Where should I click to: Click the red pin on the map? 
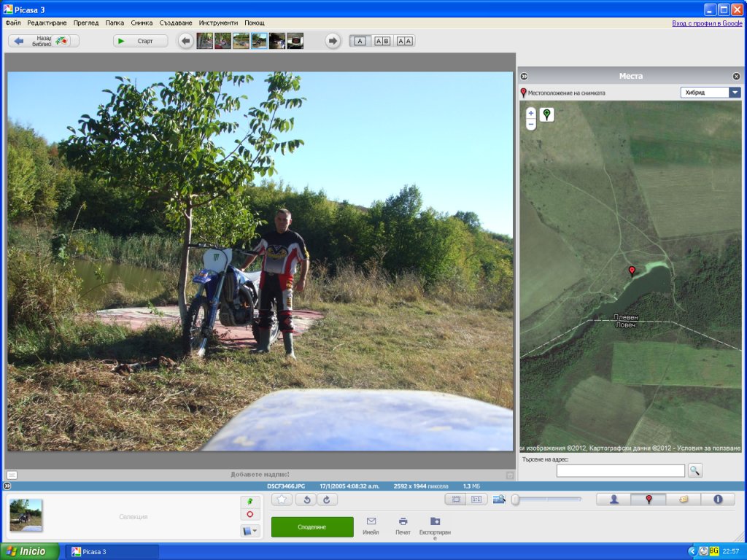click(x=632, y=271)
